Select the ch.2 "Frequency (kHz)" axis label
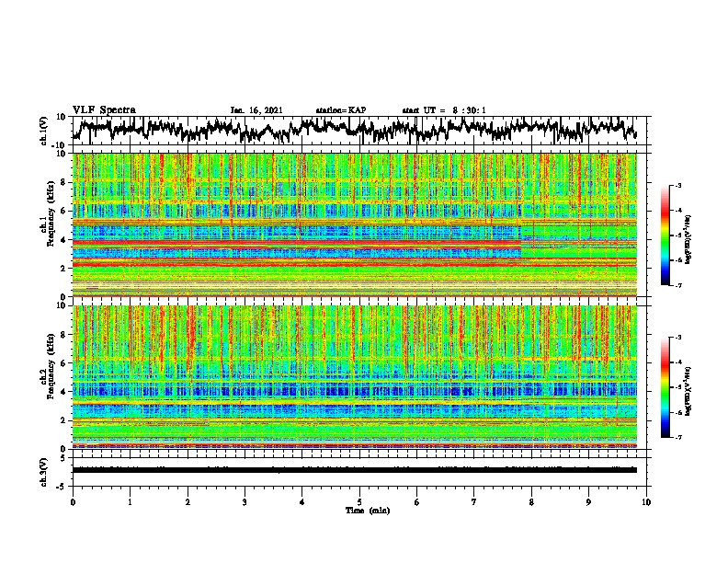The width and height of the screenshot is (728, 563). pyautogui.click(x=51, y=365)
